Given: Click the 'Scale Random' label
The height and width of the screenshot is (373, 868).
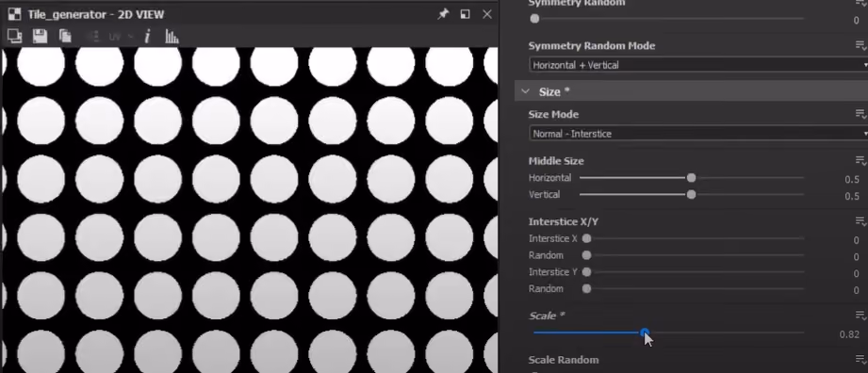Looking at the screenshot, I should coord(564,359).
